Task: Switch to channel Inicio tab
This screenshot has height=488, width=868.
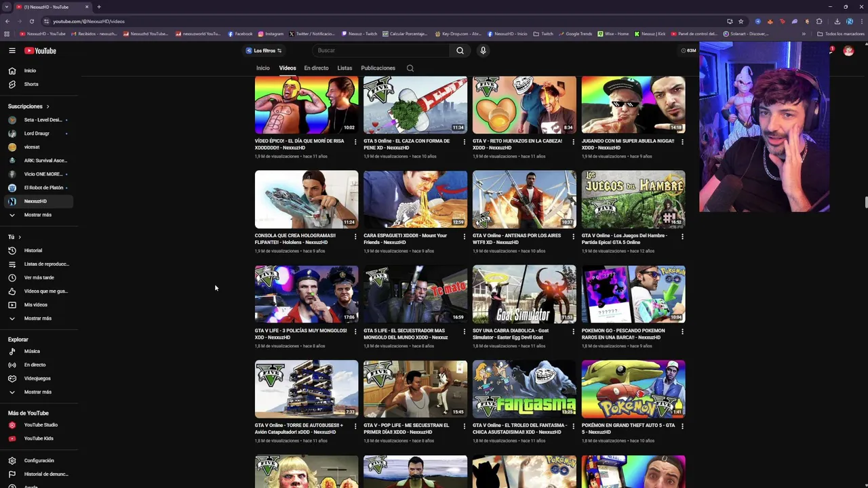Action: (262, 68)
